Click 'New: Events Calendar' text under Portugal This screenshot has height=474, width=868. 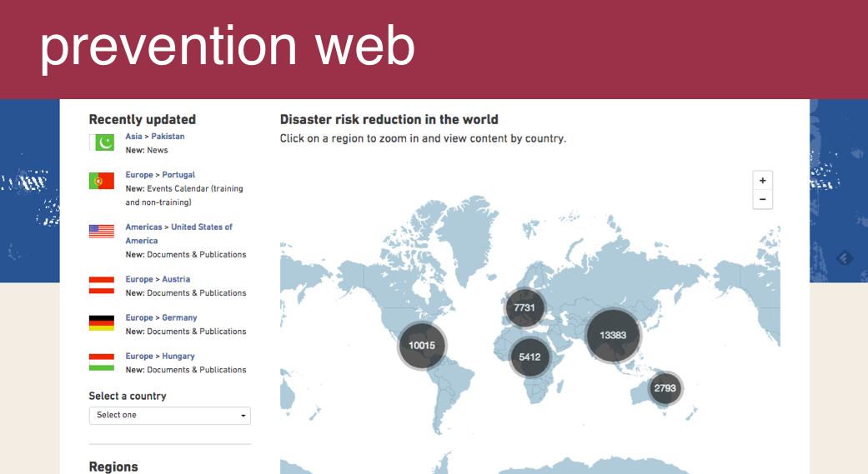(184, 195)
